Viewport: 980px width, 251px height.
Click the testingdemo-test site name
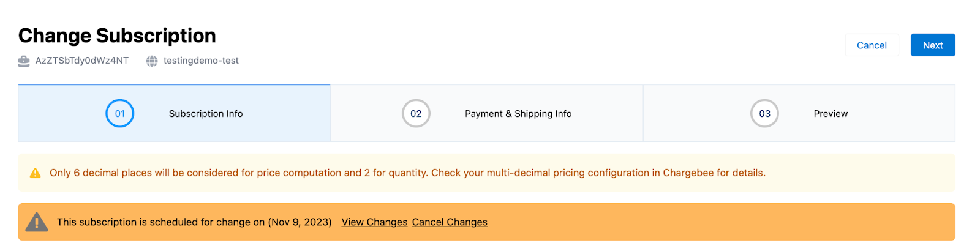tap(201, 61)
